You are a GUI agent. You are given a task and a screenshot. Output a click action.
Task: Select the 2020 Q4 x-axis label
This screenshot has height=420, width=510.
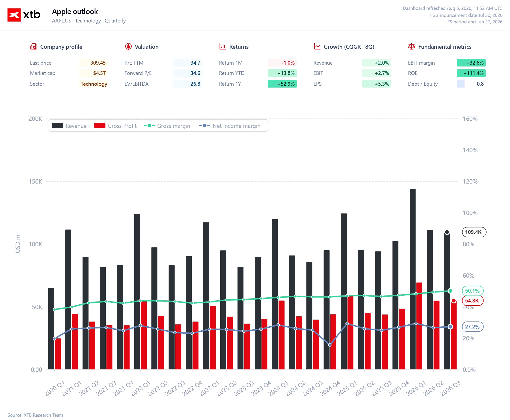pyautogui.click(x=55, y=388)
